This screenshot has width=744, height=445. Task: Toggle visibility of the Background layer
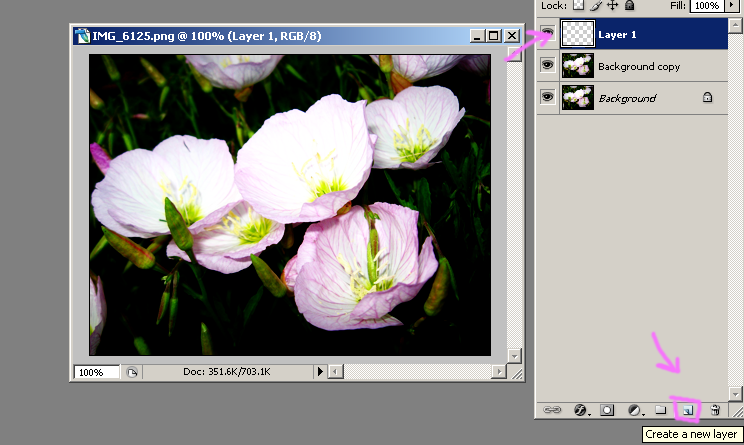tap(547, 97)
